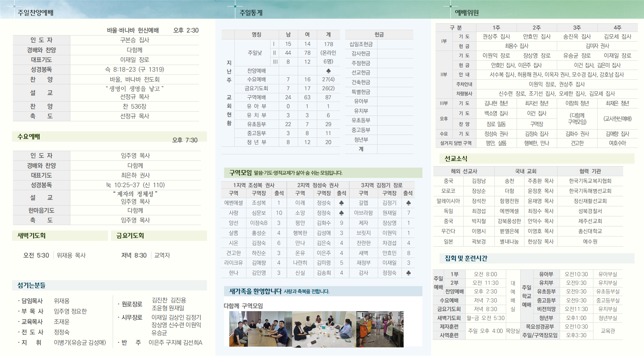The width and height of the screenshot is (644, 356).
Task: Open the kitchen photo with aprons
Action: 380,329
